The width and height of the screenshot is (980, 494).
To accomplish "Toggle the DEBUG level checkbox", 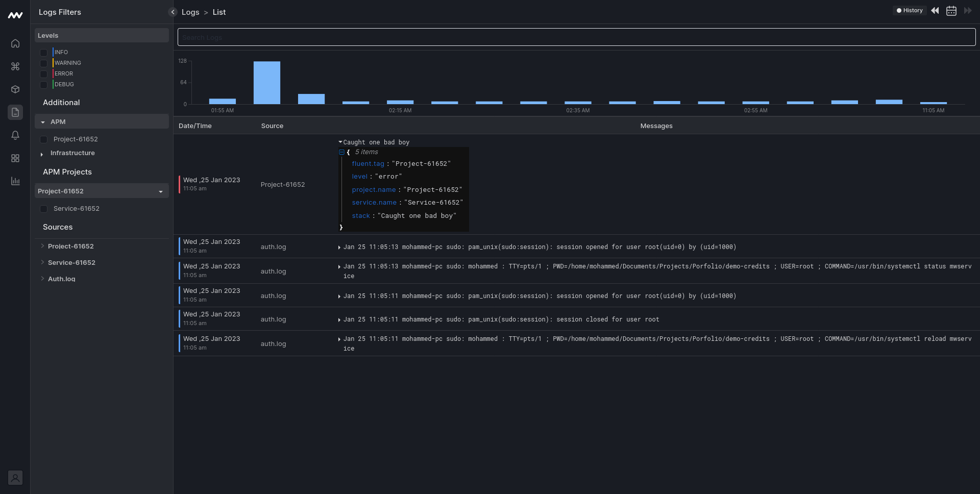I will click(43, 85).
